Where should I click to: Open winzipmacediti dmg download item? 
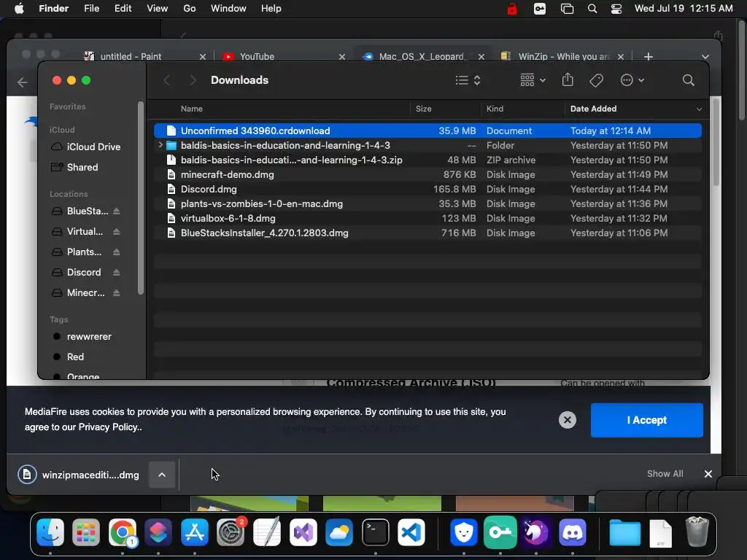point(79,475)
